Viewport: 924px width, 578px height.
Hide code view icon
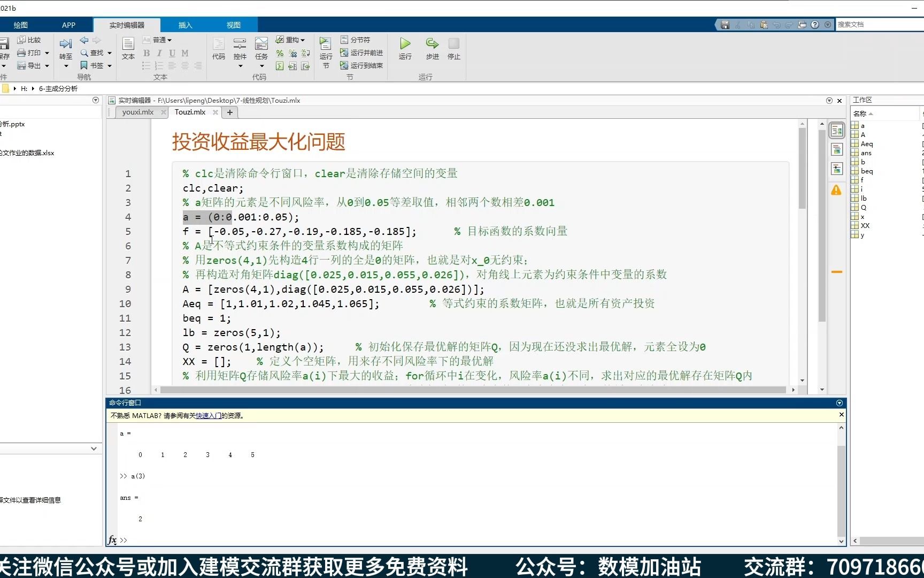pos(837,169)
